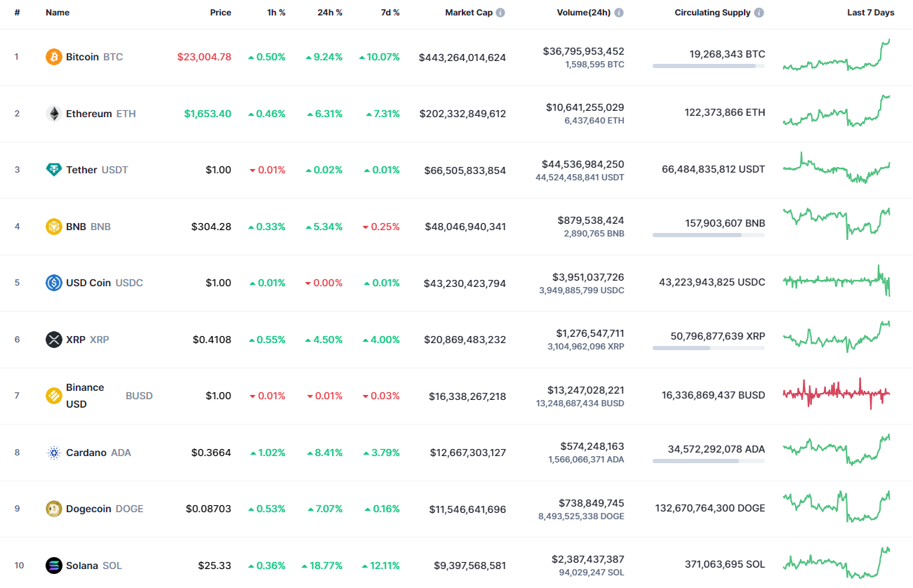
Task: Select the Cardano logo icon
Action: point(53,452)
